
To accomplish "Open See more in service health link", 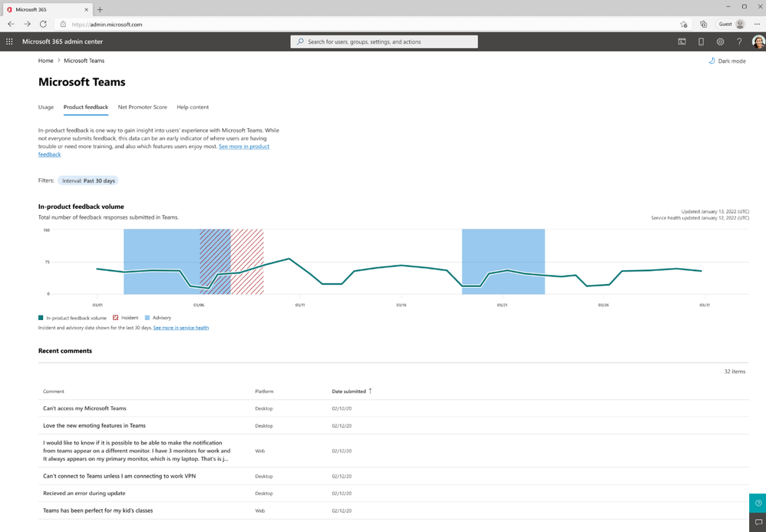I will point(180,328).
